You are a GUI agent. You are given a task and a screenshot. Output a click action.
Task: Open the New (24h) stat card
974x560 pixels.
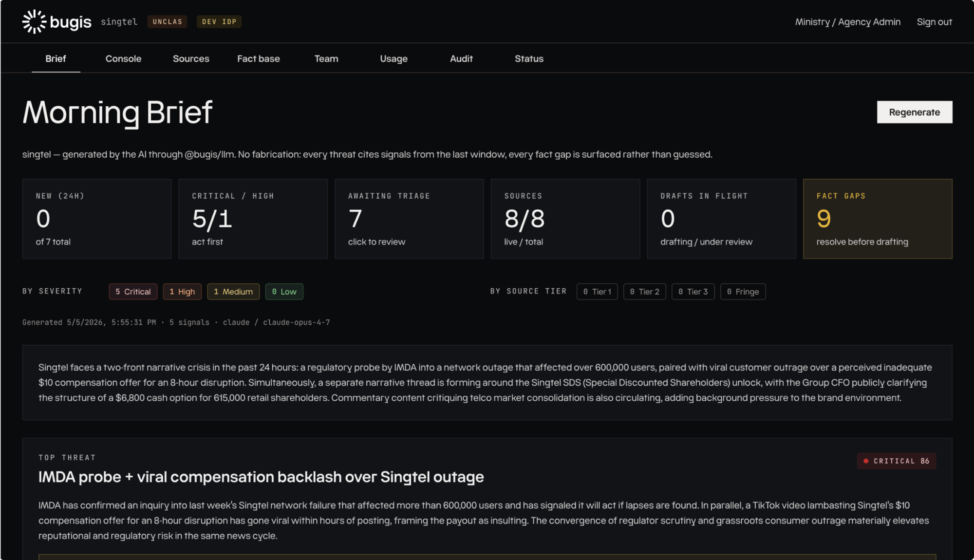click(x=97, y=219)
